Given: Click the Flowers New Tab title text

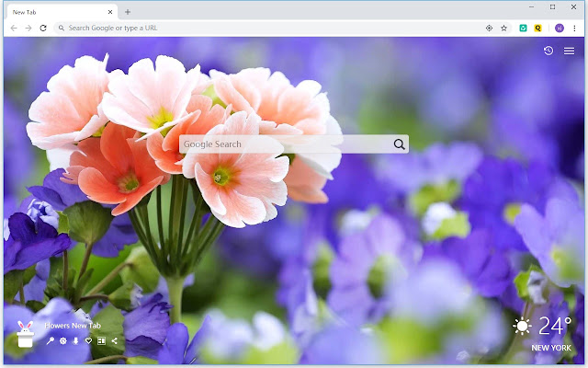Looking at the screenshot, I should click(73, 326).
